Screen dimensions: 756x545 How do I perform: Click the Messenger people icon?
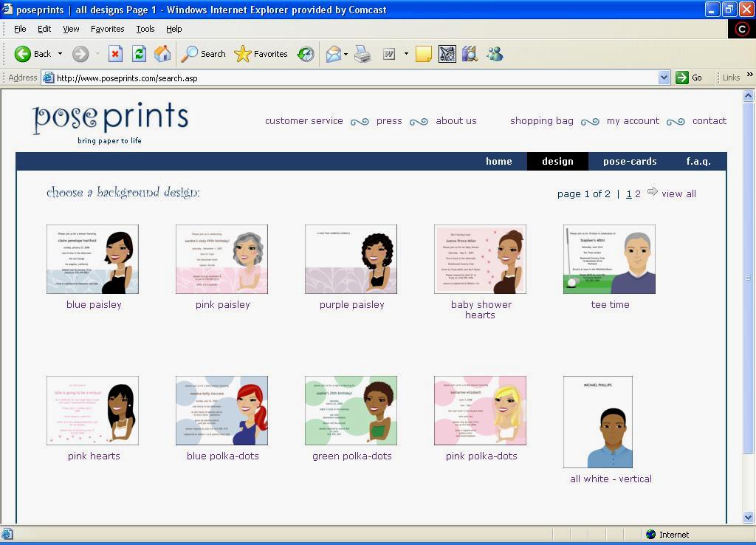point(495,54)
